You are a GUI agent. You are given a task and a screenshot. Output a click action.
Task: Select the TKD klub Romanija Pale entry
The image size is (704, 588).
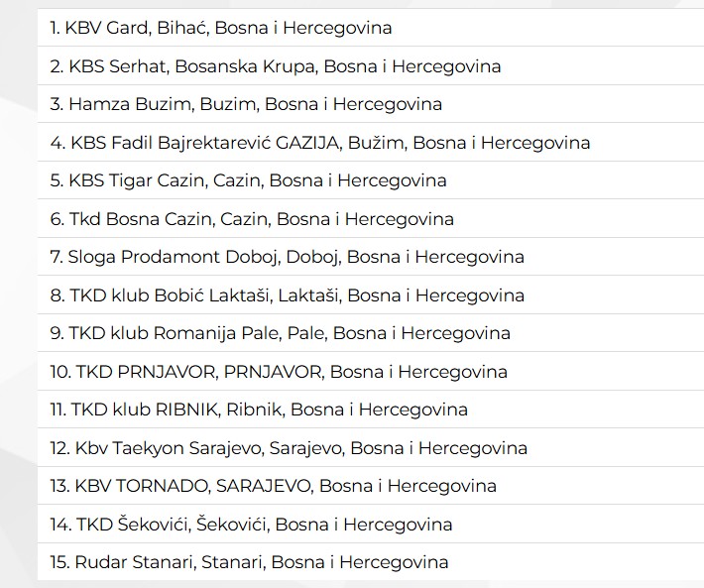(x=371, y=333)
